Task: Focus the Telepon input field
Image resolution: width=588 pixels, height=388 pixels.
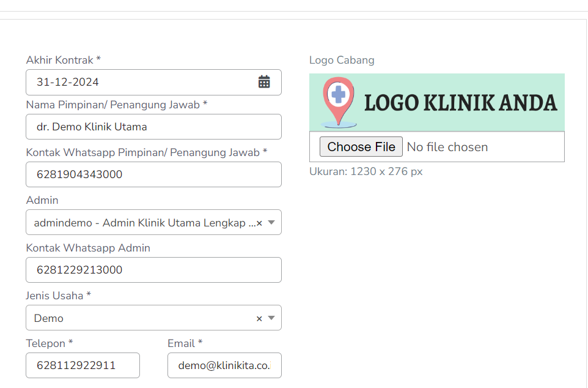Action: click(x=83, y=365)
